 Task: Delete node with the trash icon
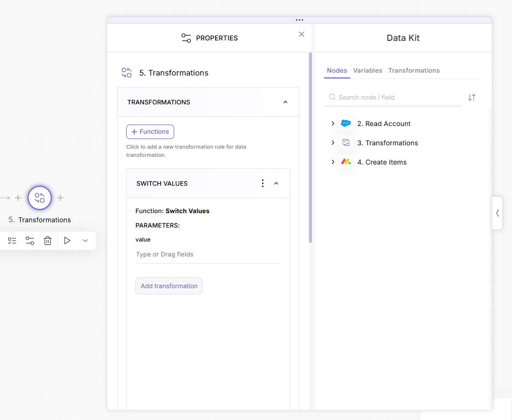[x=48, y=241]
